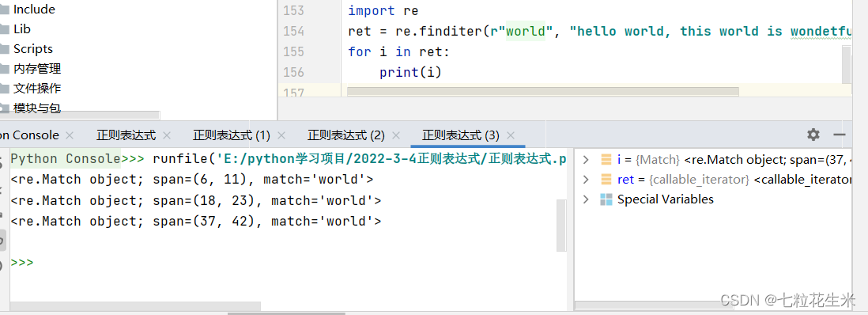
Task: Click the 'import re' code line
Action: click(383, 10)
